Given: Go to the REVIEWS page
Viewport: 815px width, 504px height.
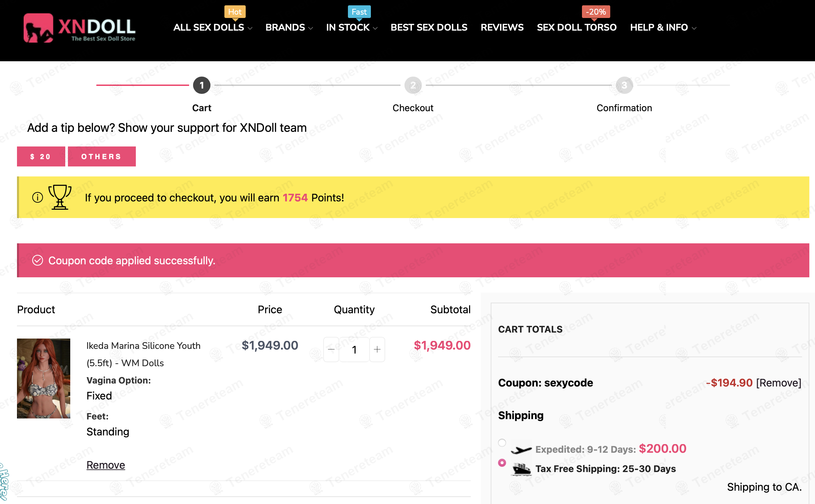Looking at the screenshot, I should point(502,27).
